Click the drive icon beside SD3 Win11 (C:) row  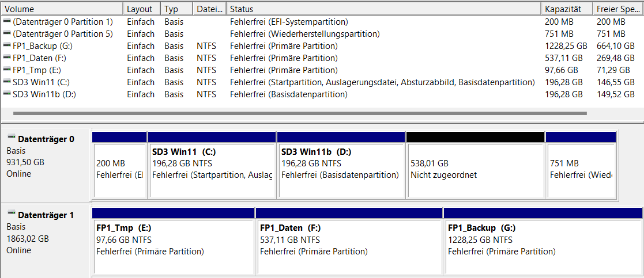pos(6,82)
